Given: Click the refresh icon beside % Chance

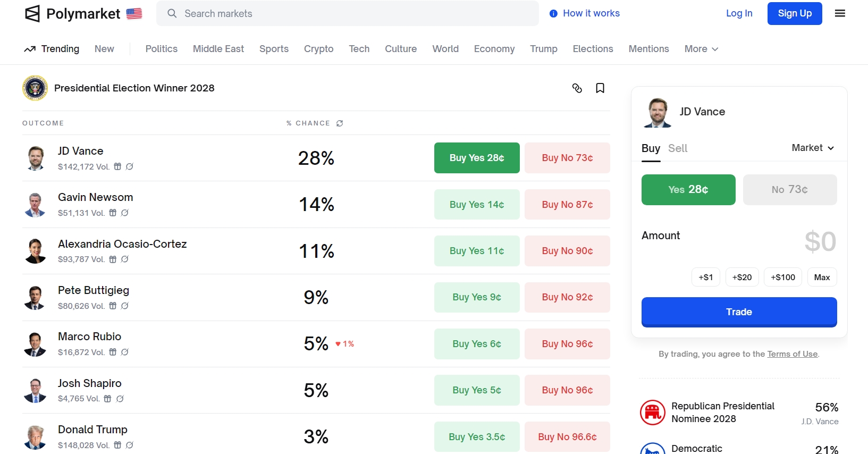Looking at the screenshot, I should [x=340, y=123].
